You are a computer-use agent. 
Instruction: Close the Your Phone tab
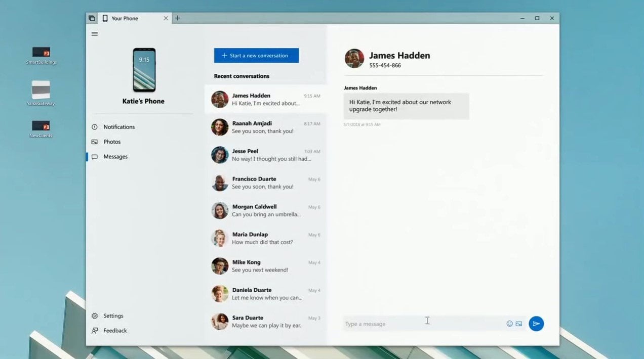166,18
